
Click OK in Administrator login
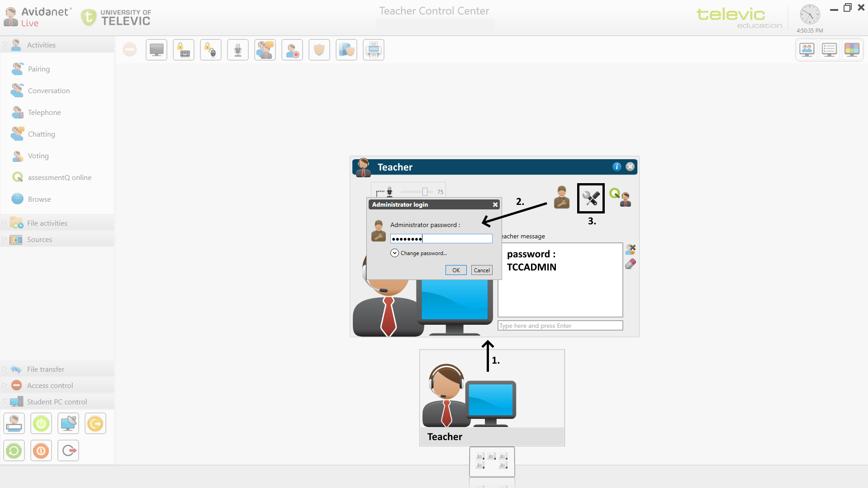coord(456,270)
